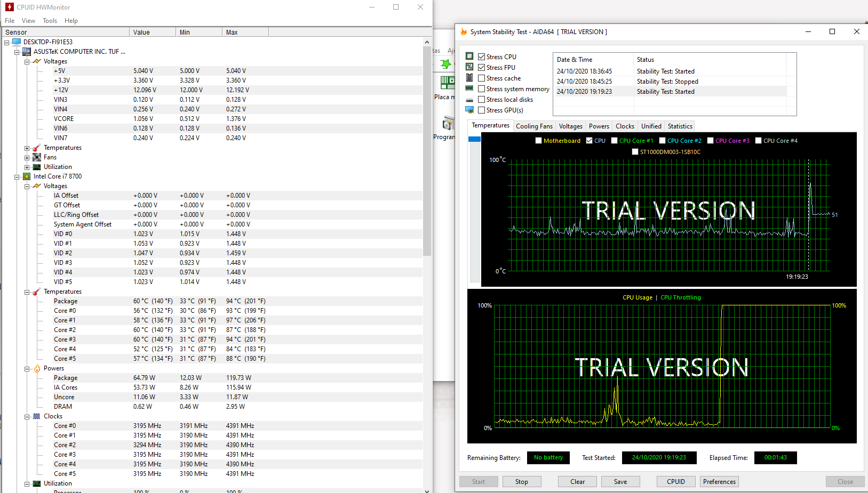Open the File menu in HWMonitor

(10, 21)
